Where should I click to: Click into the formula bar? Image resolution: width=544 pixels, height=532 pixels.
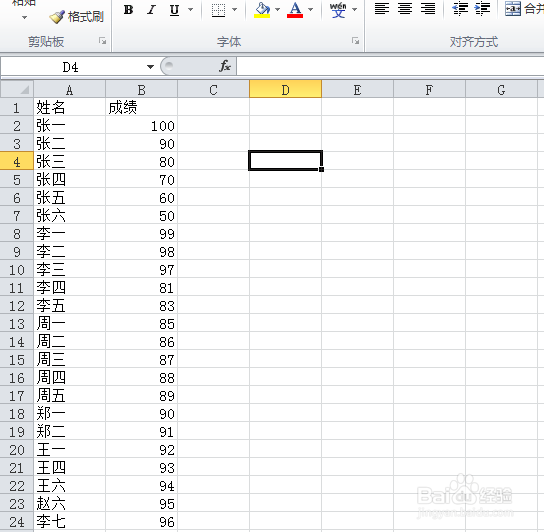pos(390,66)
